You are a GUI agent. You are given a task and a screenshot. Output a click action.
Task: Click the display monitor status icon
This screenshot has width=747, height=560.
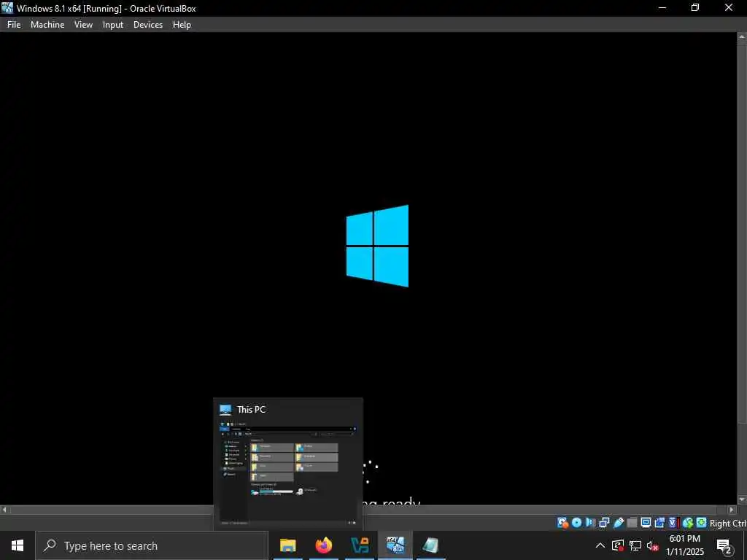[646, 523]
